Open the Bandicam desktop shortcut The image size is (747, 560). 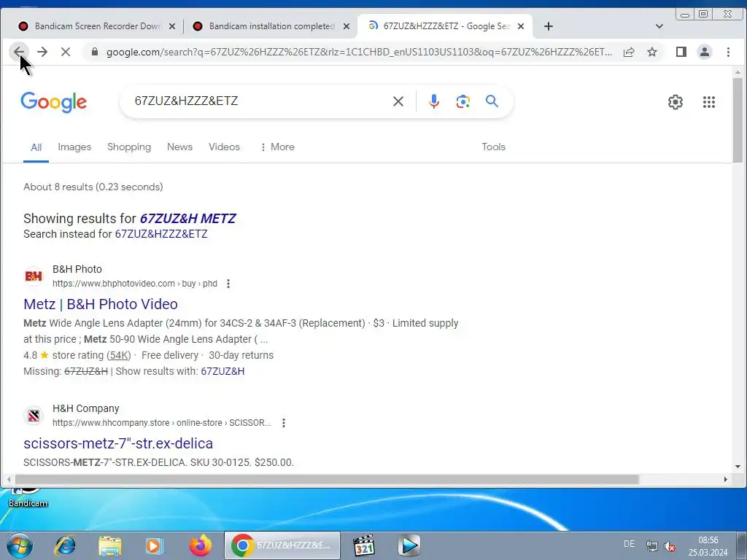point(28,497)
